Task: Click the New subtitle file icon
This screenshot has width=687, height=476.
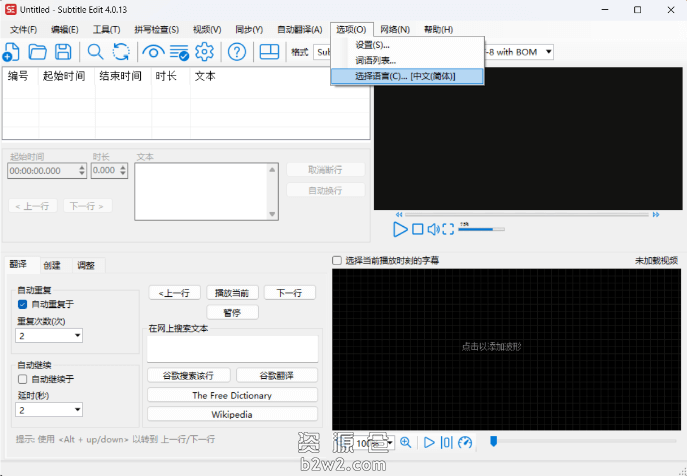Action: tap(13, 52)
